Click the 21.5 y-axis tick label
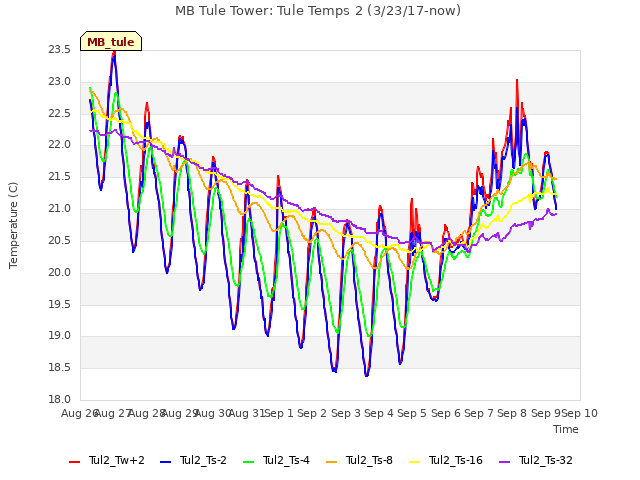The width and height of the screenshot is (640, 480). (60, 177)
